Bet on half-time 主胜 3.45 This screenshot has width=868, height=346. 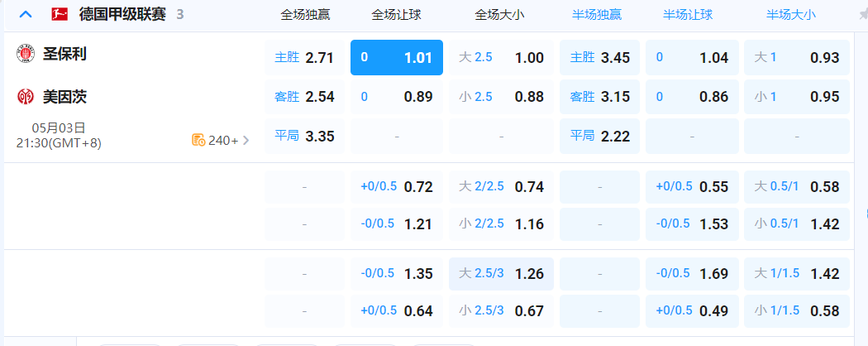(x=599, y=57)
